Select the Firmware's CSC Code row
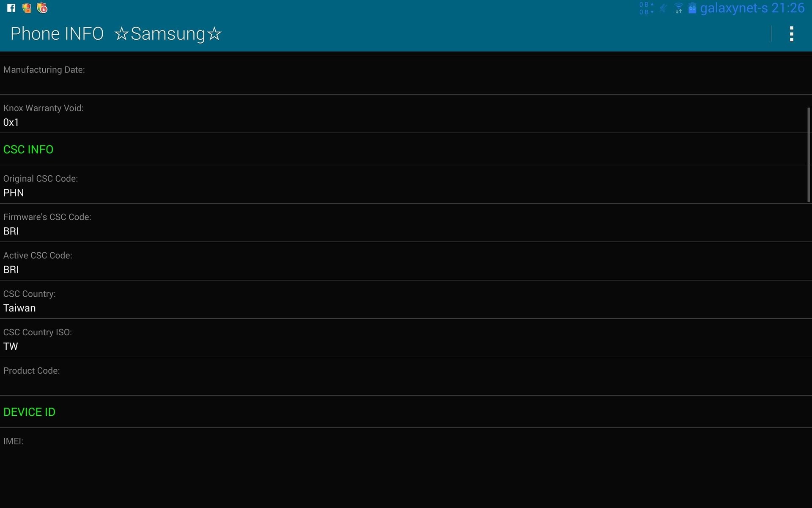Screen dimensions: 812x508 point(406,223)
